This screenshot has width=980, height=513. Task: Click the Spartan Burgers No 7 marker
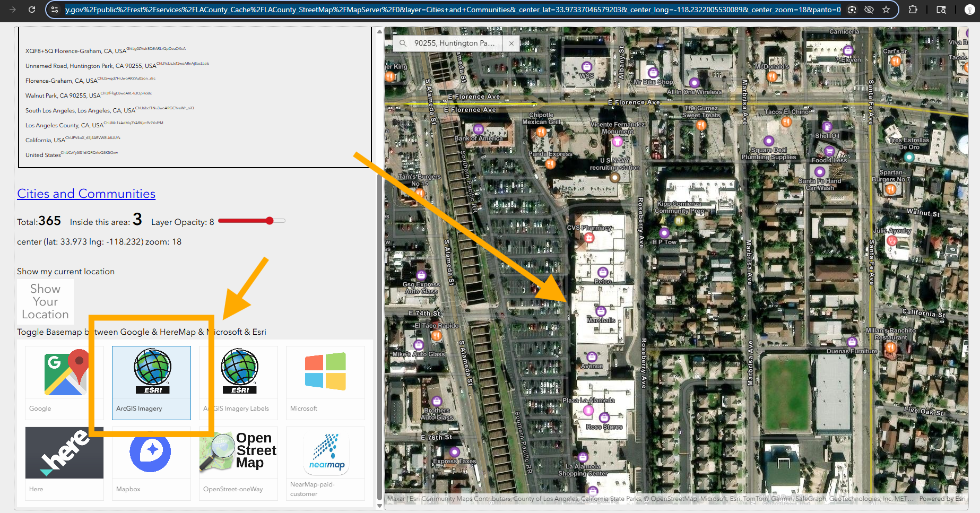pyautogui.click(x=891, y=189)
